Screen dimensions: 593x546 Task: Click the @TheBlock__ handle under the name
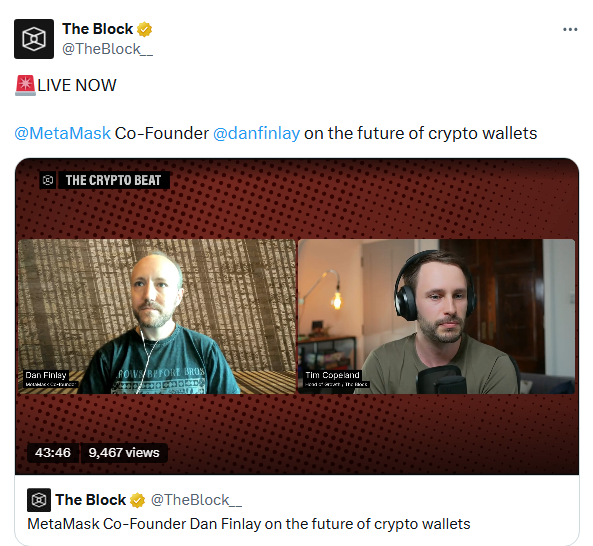click(107, 49)
